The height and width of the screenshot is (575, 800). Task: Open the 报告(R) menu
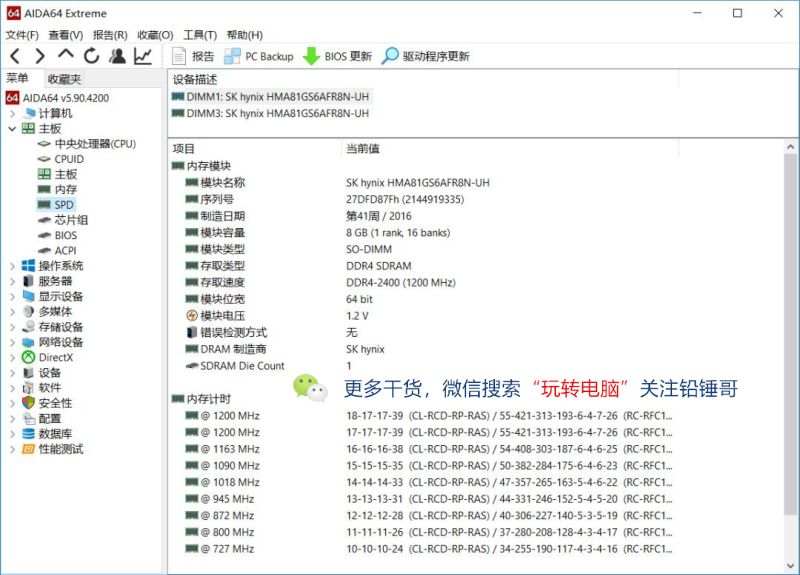pyautogui.click(x=110, y=35)
